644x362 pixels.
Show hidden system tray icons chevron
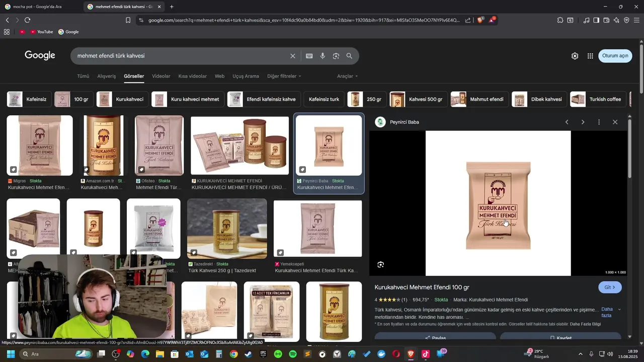[580, 354]
